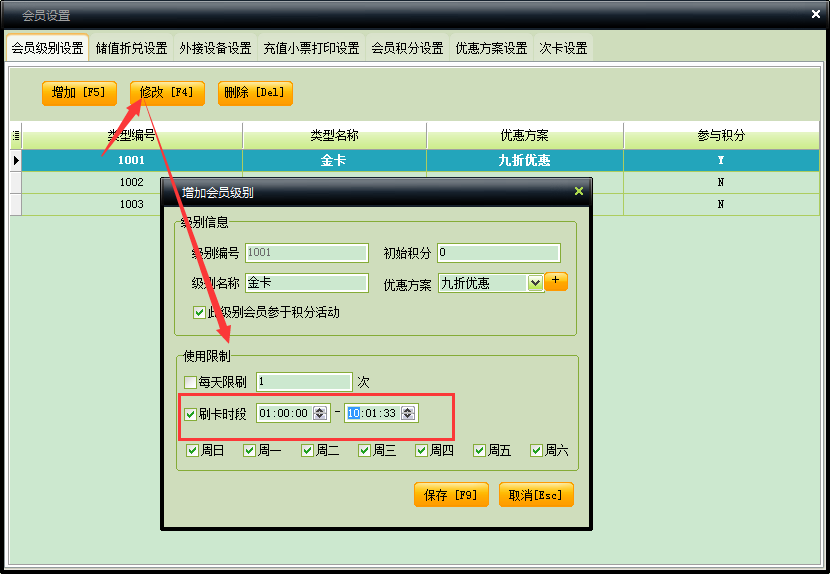Uncheck the 周四 checkbox

421,451
